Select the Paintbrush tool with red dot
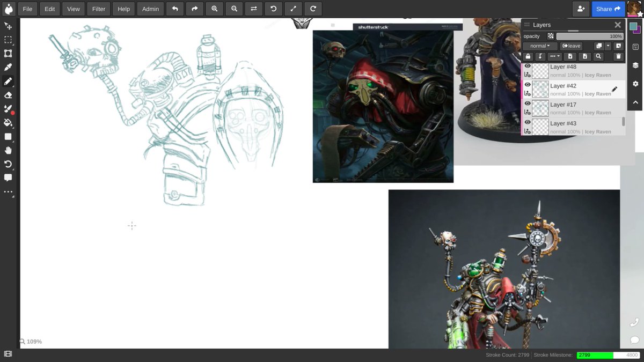 click(x=8, y=109)
